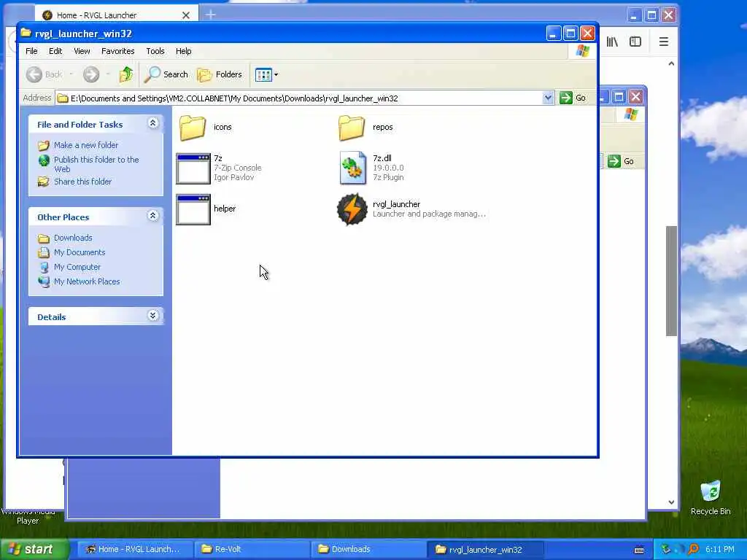Viewport: 747px width, 560px height.
Task: Click the Search toolbar button
Action: point(166,74)
